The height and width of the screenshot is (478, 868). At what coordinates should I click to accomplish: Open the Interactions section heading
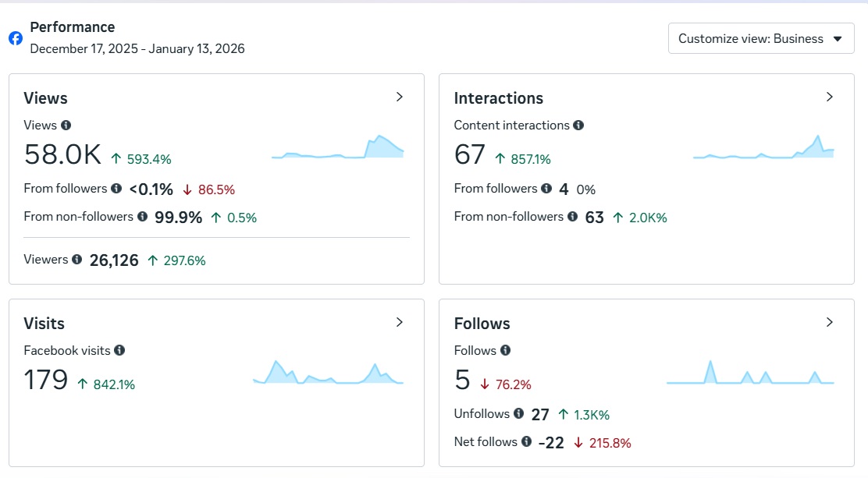(499, 98)
